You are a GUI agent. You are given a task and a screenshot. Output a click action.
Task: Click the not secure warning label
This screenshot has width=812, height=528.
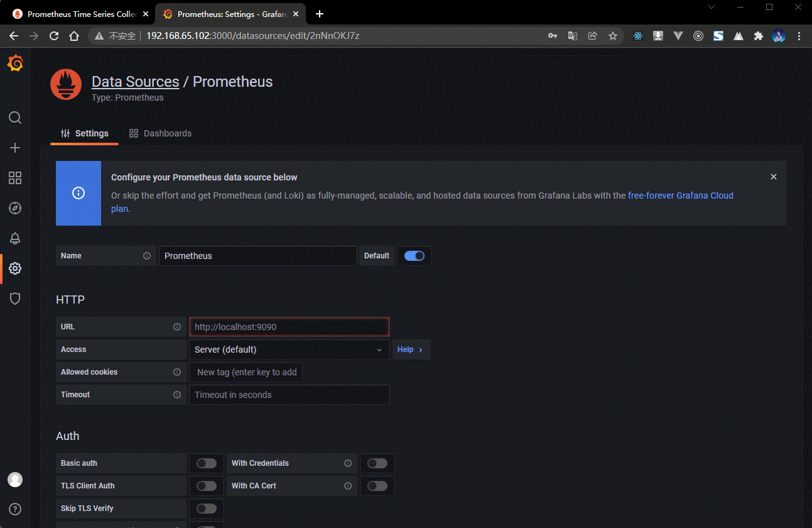(x=116, y=36)
